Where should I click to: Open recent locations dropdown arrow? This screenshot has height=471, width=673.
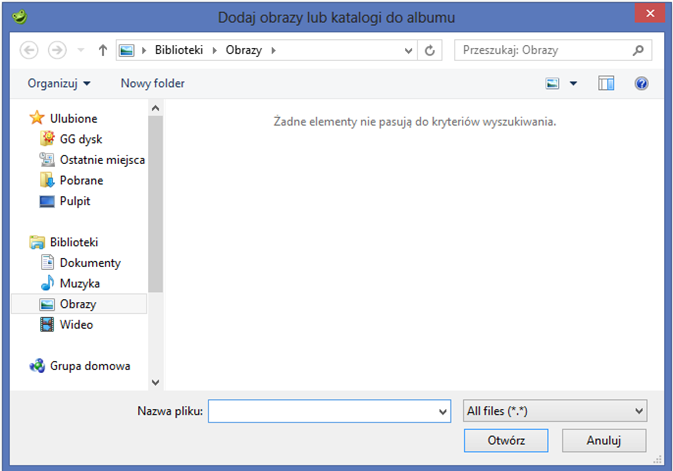click(x=81, y=50)
